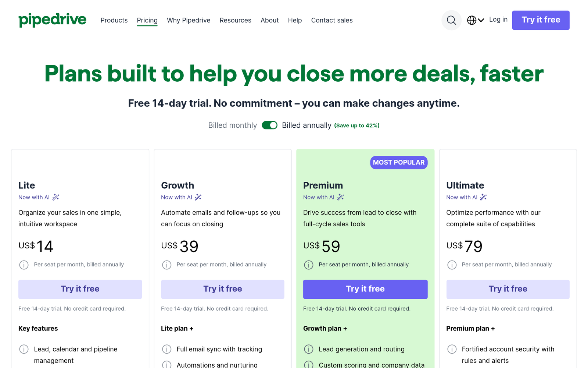Open the Products dropdown menu
Viewport: 588px width, 368px height.
[x=114, y=20]
